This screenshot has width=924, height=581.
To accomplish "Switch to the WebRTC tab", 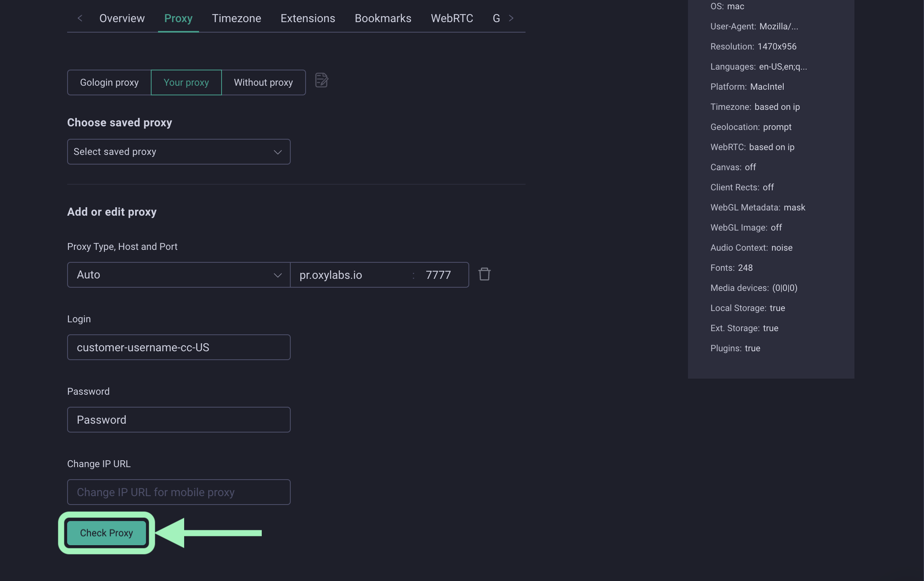I will pos(452,18).
